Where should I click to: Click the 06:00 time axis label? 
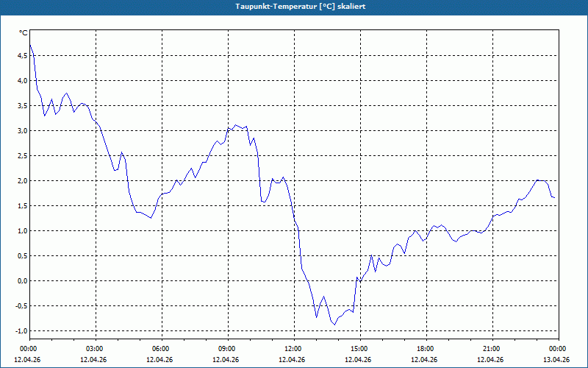[x=162, y=349]
